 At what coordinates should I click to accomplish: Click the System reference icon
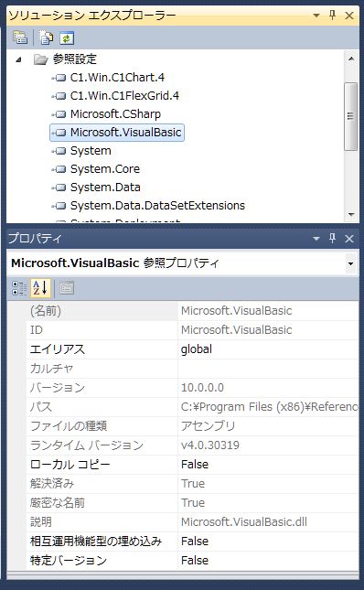coord(59,151)
